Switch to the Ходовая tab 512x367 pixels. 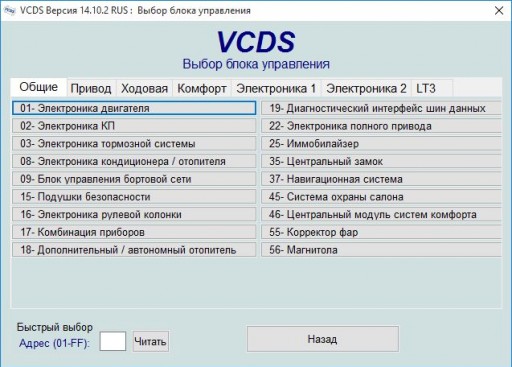(x=144, y=89)
